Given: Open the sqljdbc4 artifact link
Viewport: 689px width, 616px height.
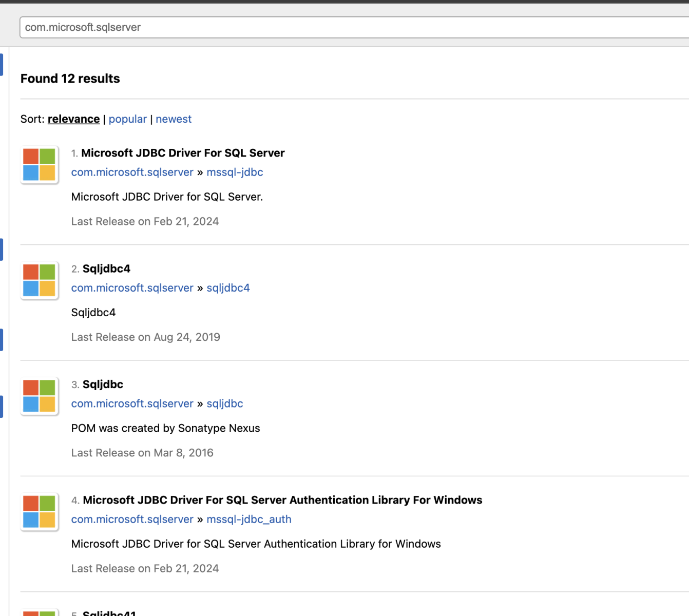Looking at the screenshot, I should pyautogui.click(x=228, y=288).
